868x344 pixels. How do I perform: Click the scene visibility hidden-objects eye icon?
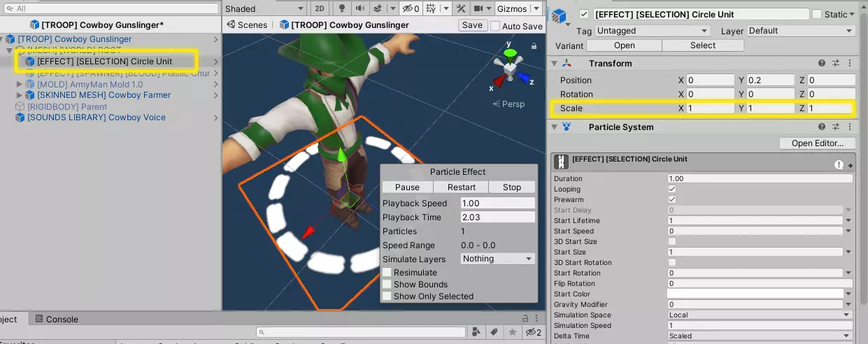coord(409,9)
